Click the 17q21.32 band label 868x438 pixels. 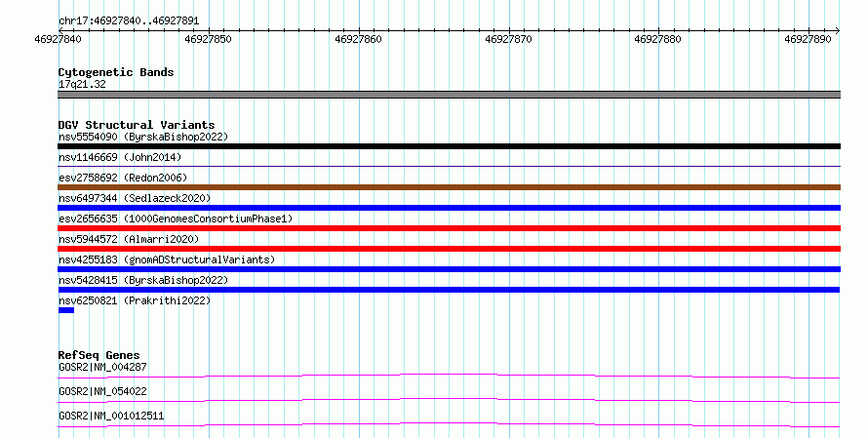point(82,84)
